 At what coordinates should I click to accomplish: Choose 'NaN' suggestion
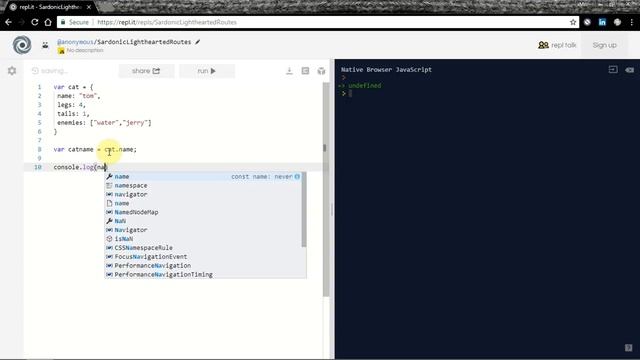(204, 221)
